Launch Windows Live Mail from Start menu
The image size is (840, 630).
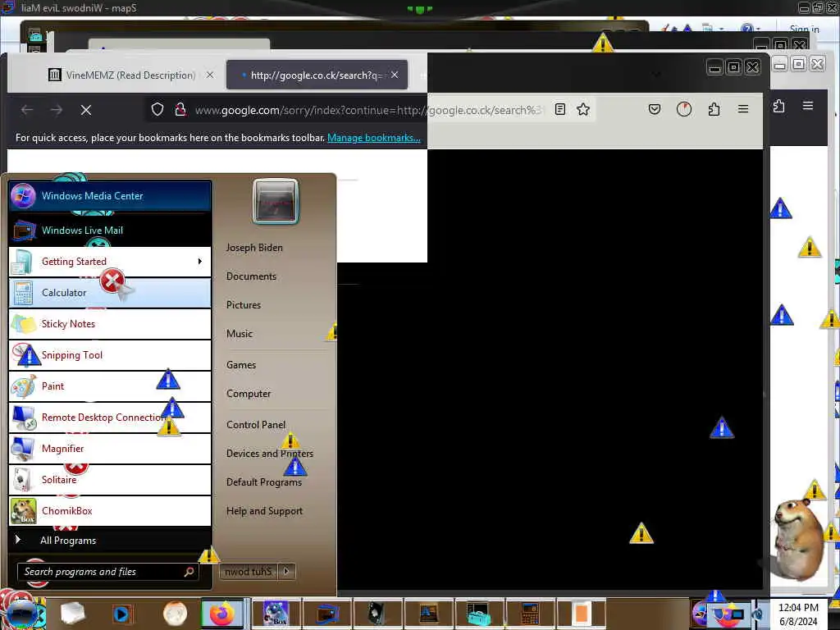click(x=110, y=231)
